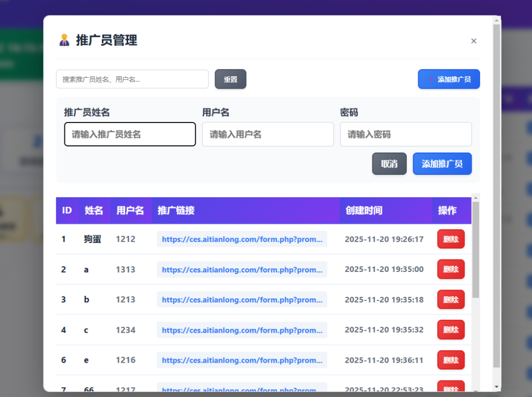532x397 pixels.
Task: Delete promoter 狗蛋 with 删除 button
Action: [450, 239]
